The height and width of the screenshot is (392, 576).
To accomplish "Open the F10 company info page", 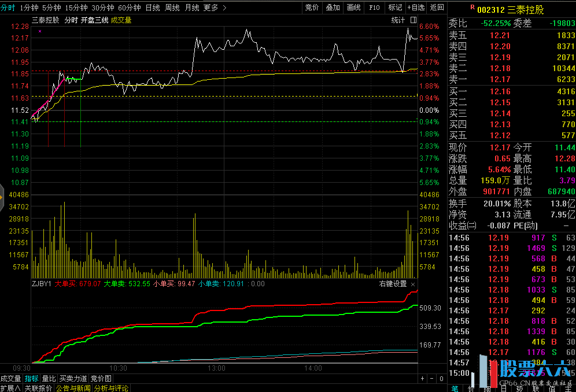I will coord(374,8).
